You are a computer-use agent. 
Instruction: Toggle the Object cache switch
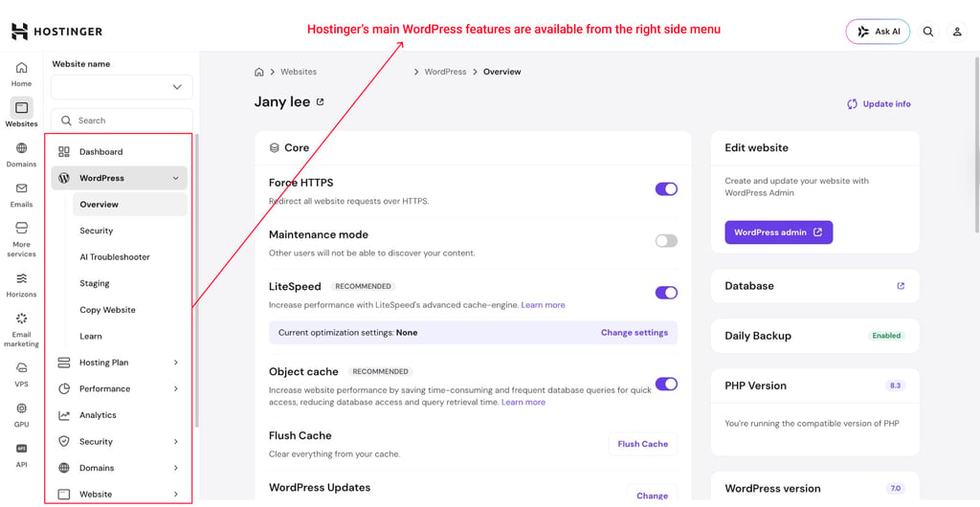pos(666,384)
